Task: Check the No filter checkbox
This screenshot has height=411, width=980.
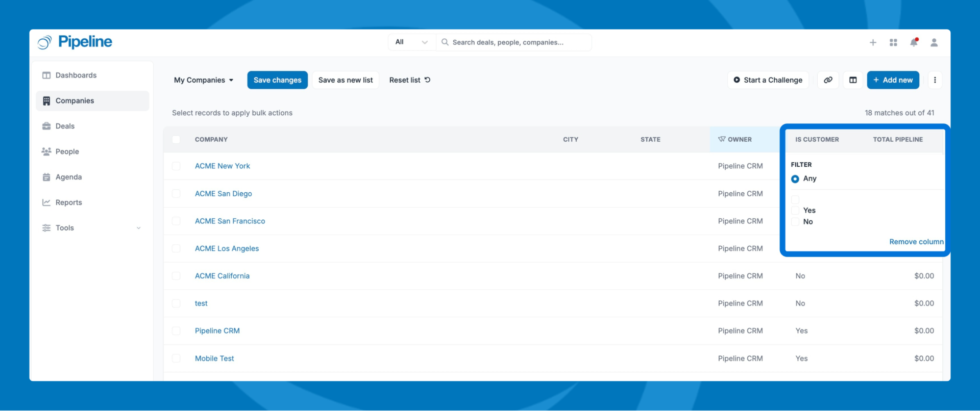Action: [795, 222]
